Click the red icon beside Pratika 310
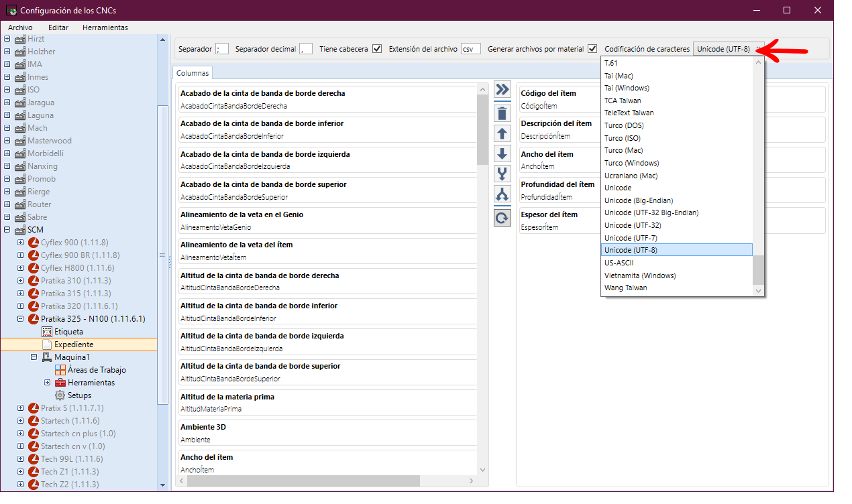The width and height of the screenshot is (852, 504). pyautogui.click(x=34, y=281)
